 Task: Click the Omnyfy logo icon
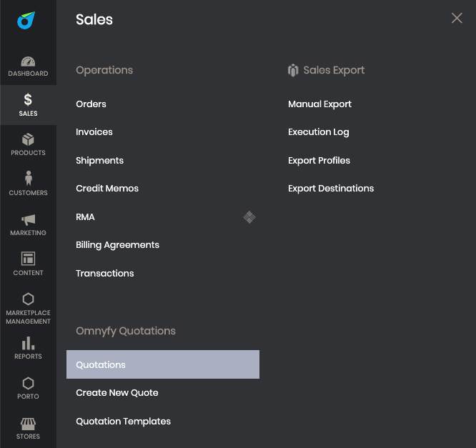pyautogui.click(x=27, y=21)
